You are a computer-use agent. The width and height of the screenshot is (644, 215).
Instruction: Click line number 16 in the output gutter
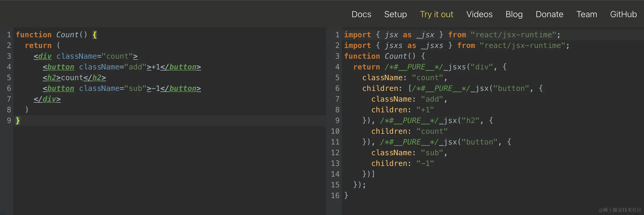coord(335,195)
